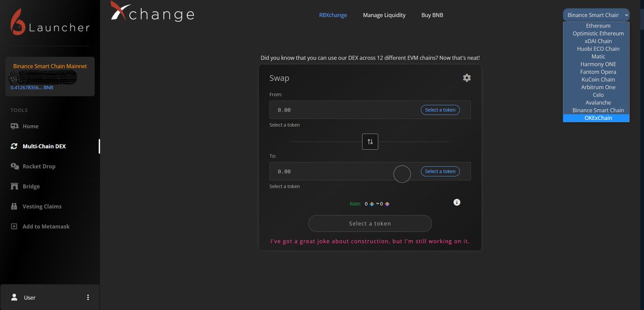Select Ethereum from chain list
The height and width of the screenshot is (310, 644).
(596, 26)
